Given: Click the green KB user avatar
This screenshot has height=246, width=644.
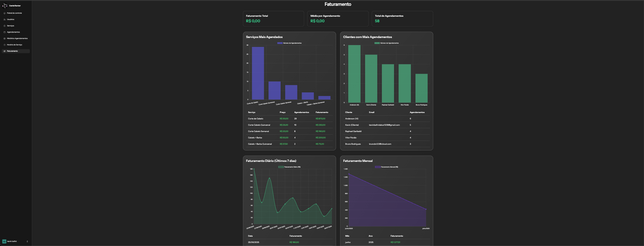Looking at the screenshot, I should 4,241.
